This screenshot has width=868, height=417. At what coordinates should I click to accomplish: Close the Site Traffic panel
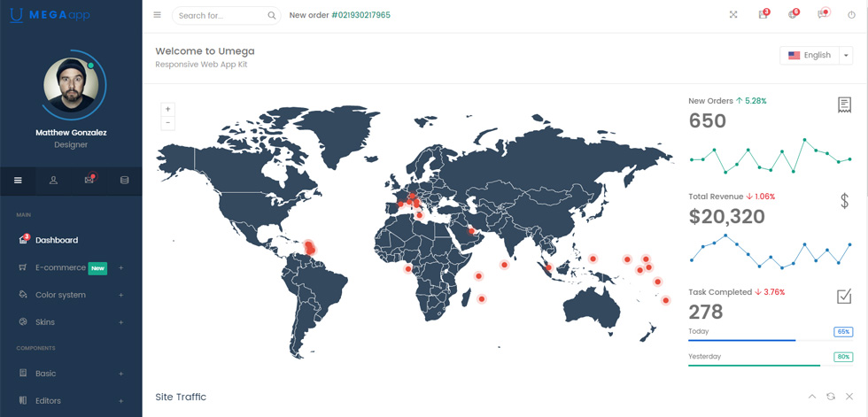point(849,397)
